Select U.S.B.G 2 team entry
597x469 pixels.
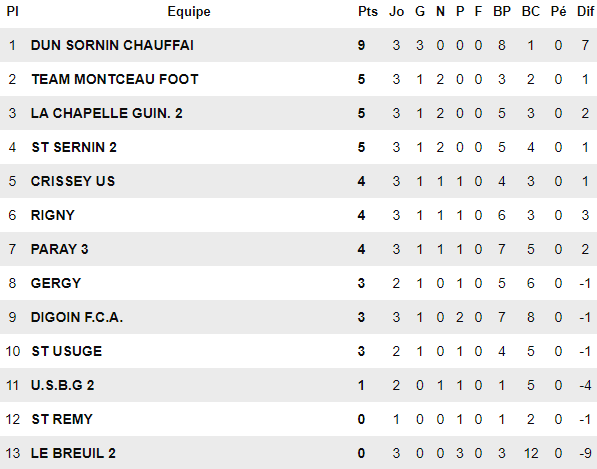pos(62,385)
